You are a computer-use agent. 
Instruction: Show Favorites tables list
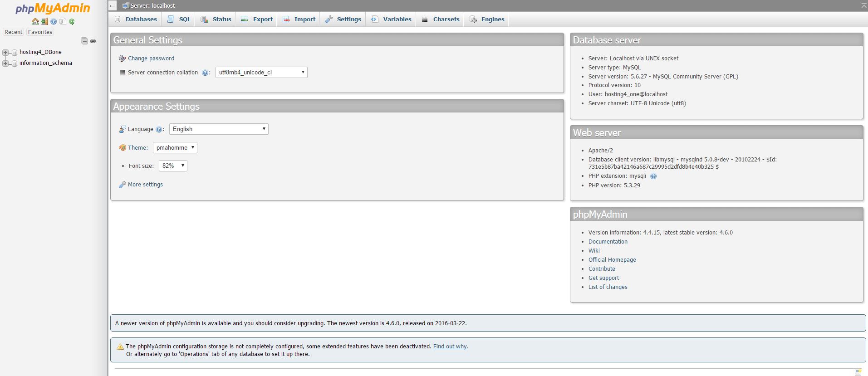(x=40, y=32)
